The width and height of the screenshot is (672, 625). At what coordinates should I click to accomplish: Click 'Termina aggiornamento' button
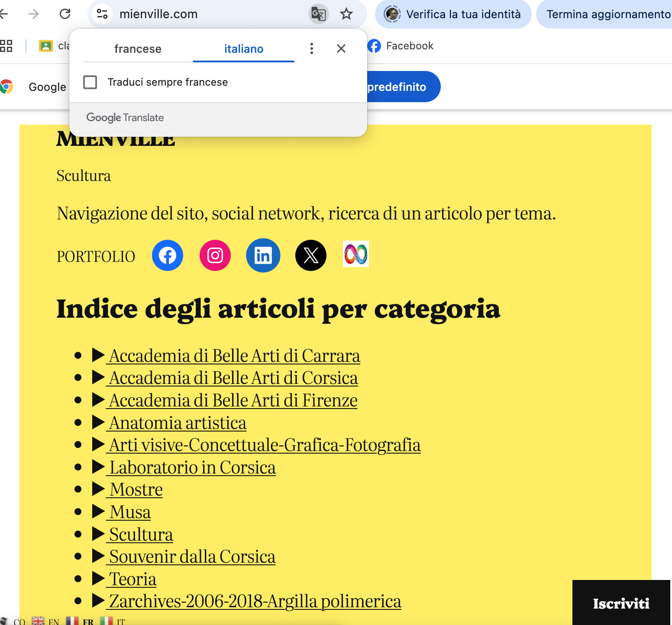click(x=604, y=14)
